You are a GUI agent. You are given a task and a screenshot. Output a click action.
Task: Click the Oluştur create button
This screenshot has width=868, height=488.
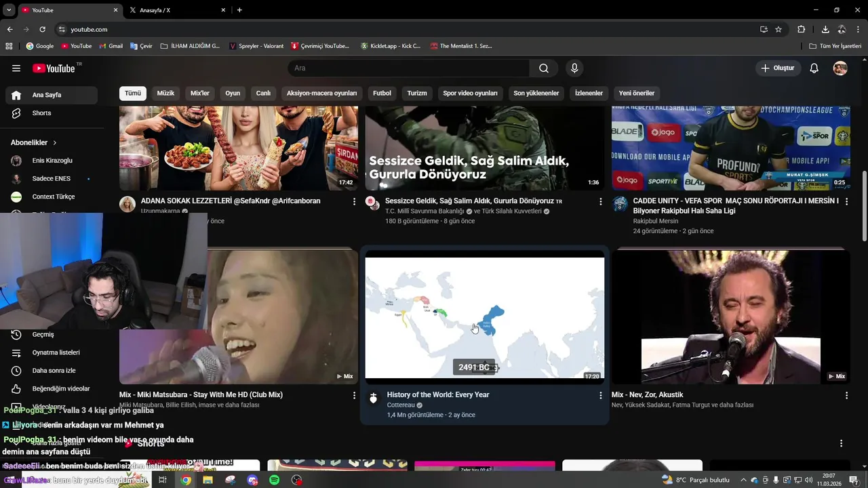(778, 68)
